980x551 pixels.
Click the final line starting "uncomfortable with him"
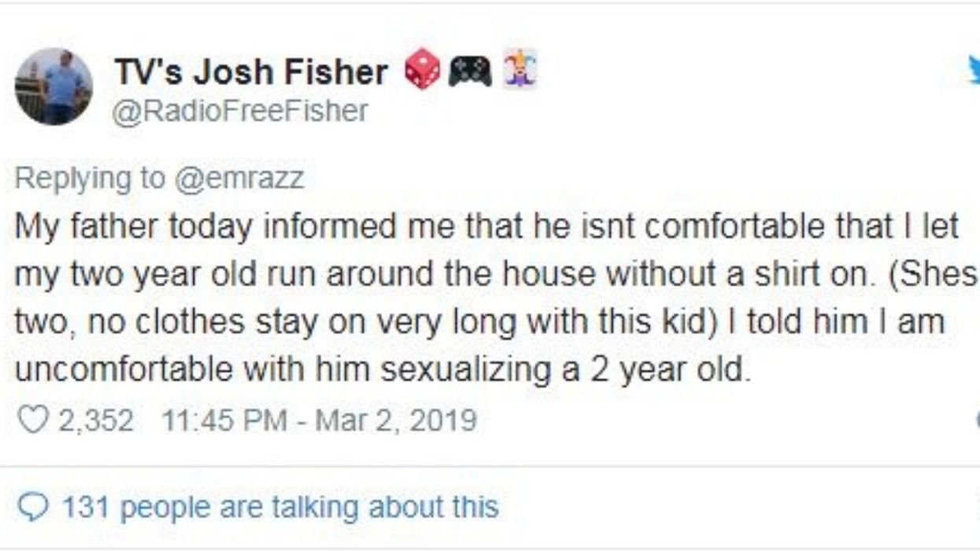point(379,369)
